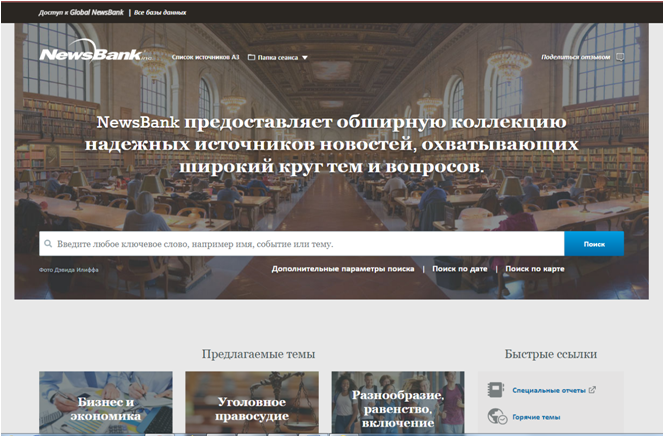Screen dimensions: 664x437
Task: Open Дополнительные параметры поиска
Action: [343, 269]
